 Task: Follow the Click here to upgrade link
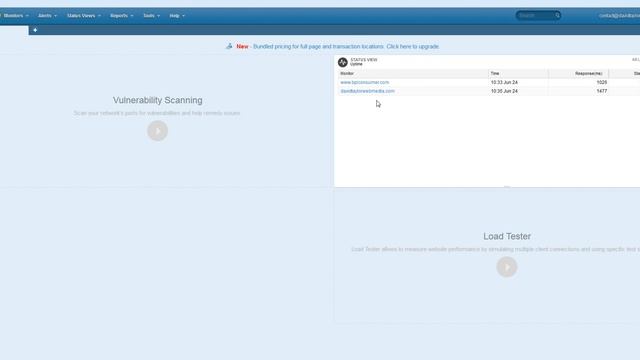(x=413, y=47)
